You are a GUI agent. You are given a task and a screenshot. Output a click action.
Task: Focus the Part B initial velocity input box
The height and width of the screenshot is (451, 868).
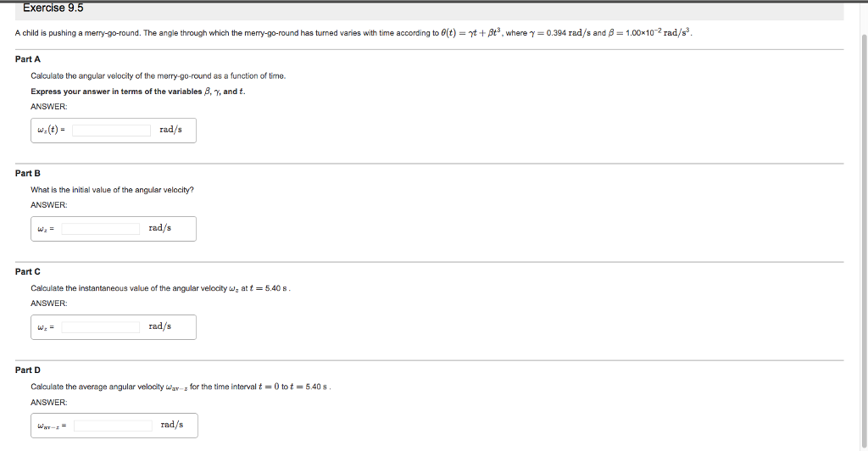point(100,229)
